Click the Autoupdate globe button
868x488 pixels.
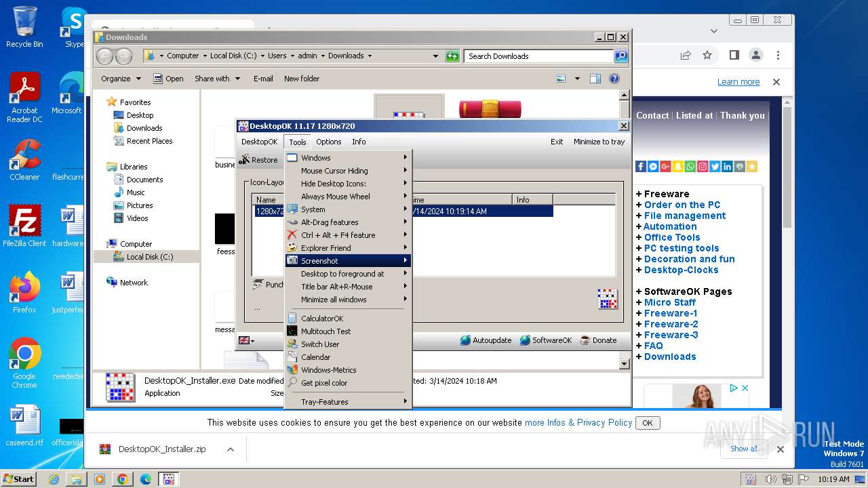pos(486,340)
